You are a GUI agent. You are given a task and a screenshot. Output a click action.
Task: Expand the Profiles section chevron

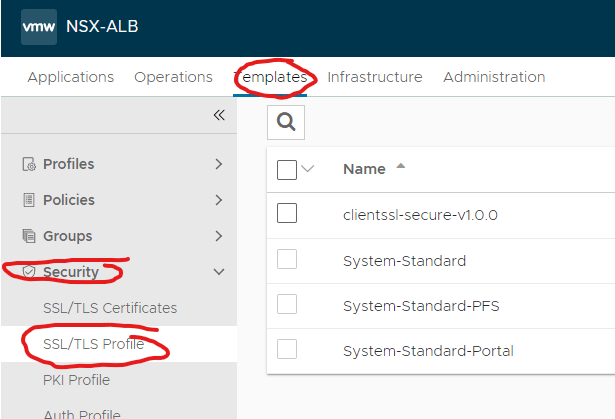click(x=219, y=164)
